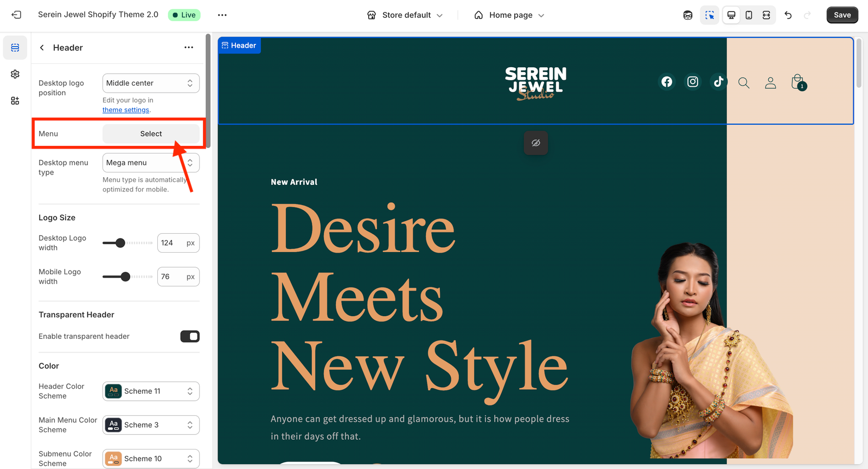Viewport: 868px width, 469px height.
Task: Open the app embeds sidebar icon
Action: (15, 101)
